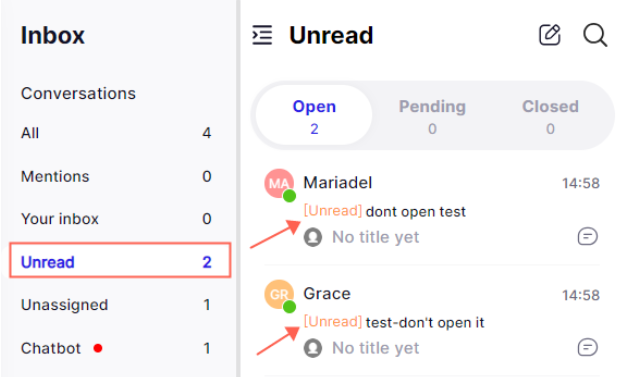Show Unassigned conversations
The width and height of the screenshot is (623, 377).
click(x=116, y=305)
